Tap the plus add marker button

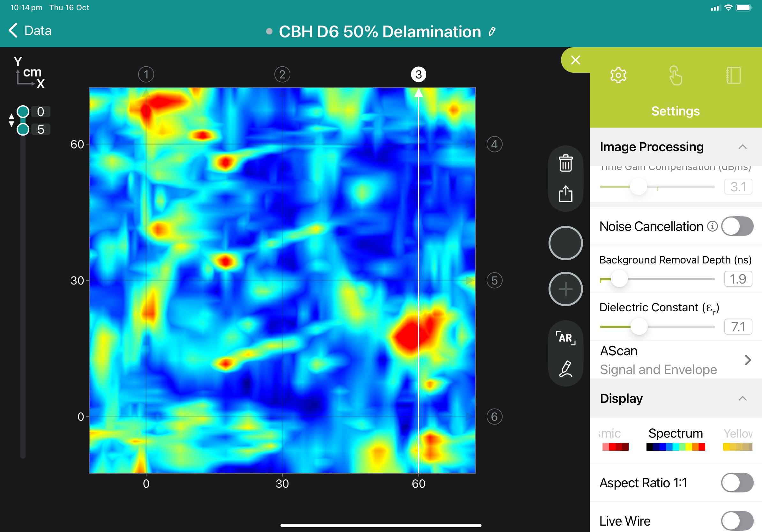565,289
